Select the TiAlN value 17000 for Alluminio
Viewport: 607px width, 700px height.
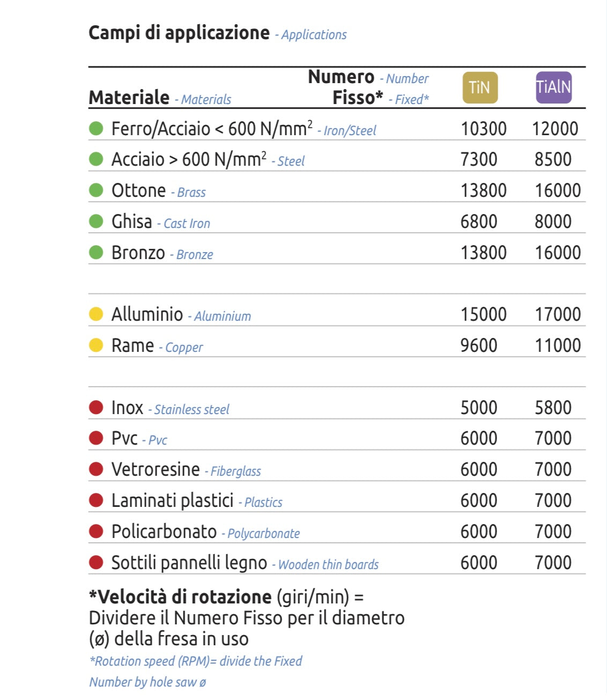pyautogui.click(x=558, y=314)
